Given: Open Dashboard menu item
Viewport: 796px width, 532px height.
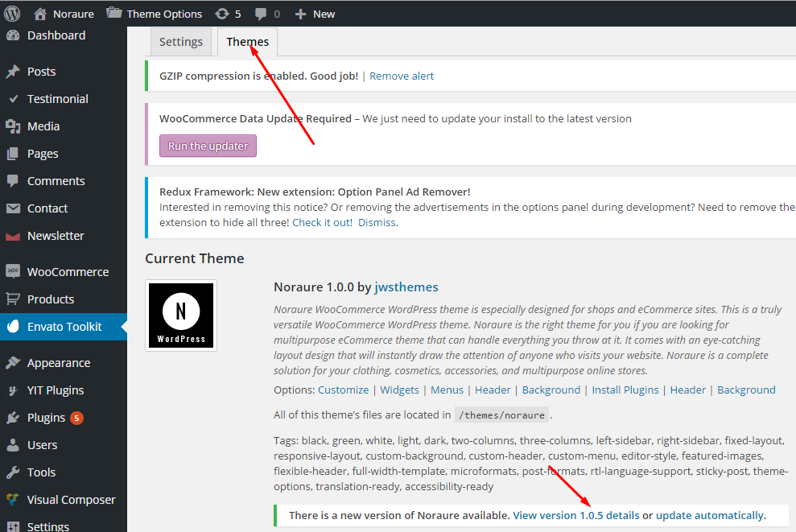Looking at the screenshot, I should 56,35.
